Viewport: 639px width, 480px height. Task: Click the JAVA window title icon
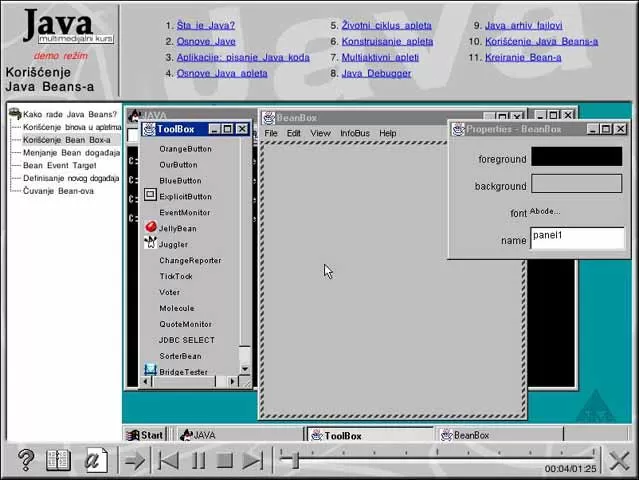tap(134, 116)
